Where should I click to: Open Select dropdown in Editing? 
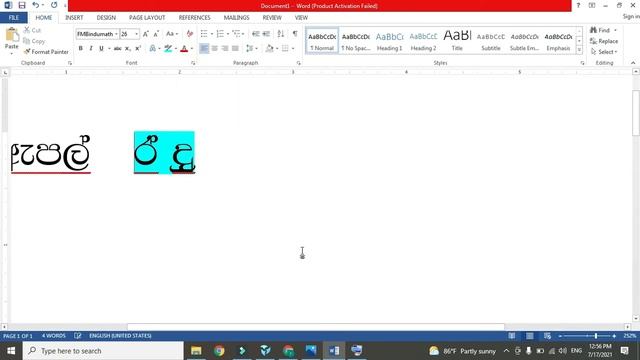click(x=604, y=52)
